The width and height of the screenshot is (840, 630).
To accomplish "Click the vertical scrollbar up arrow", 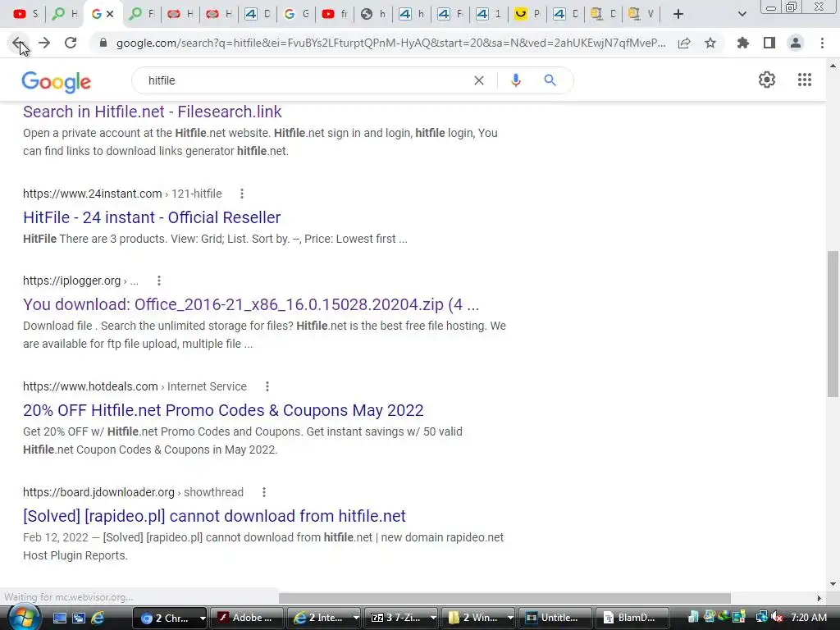I will (x=833, y=66).
